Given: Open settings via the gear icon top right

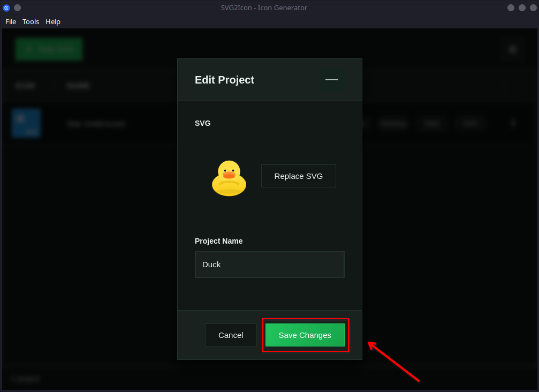Looking at the screenshot, I should 512,49.
